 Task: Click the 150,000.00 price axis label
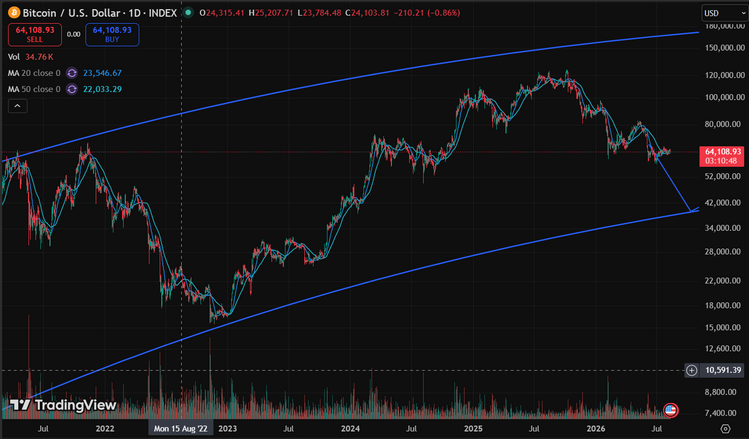725,48
